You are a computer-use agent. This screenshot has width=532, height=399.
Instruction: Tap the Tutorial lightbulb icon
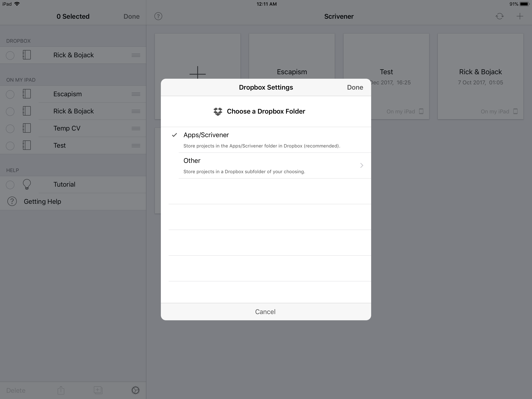[27, 184]
